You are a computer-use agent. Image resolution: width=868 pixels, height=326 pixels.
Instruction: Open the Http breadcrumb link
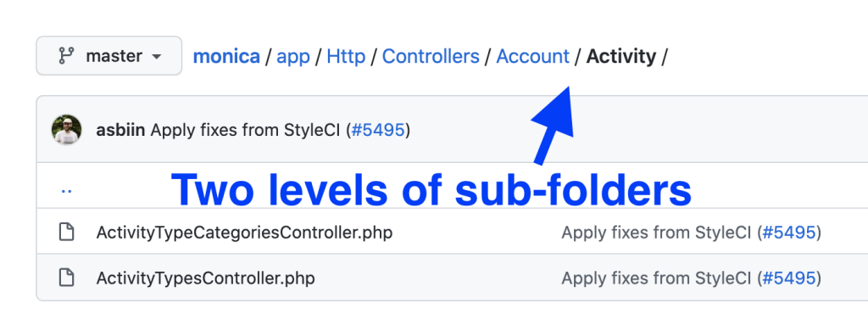(346, 56)
